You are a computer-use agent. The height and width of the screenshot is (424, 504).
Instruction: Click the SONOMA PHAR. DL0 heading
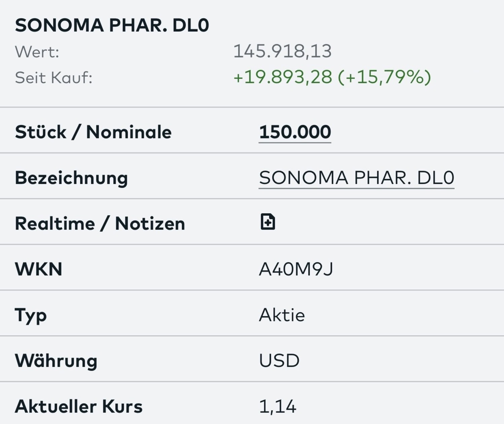point(112,25)
